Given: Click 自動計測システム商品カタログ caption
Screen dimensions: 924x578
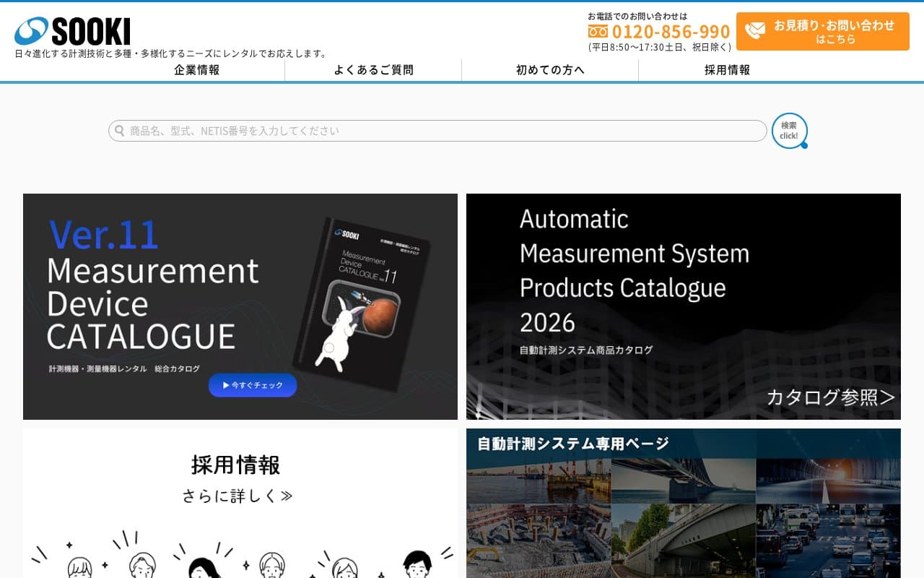Looking at the screenshot, I should point(586,350).
